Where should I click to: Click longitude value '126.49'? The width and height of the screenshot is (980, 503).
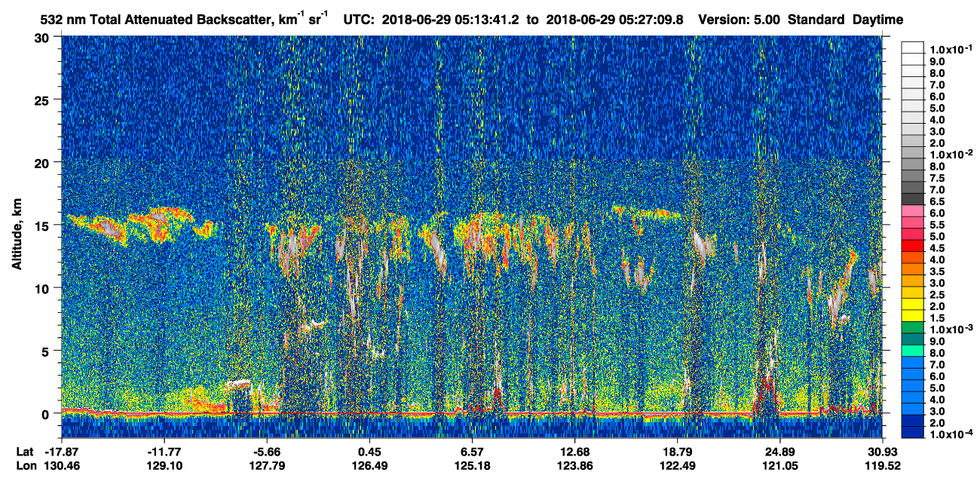(x=369, y=465)
